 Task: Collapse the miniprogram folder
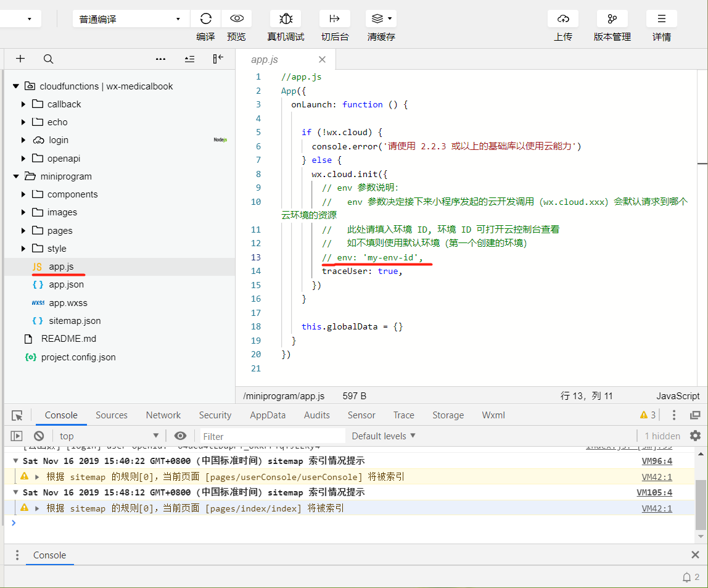click(16, 176)
